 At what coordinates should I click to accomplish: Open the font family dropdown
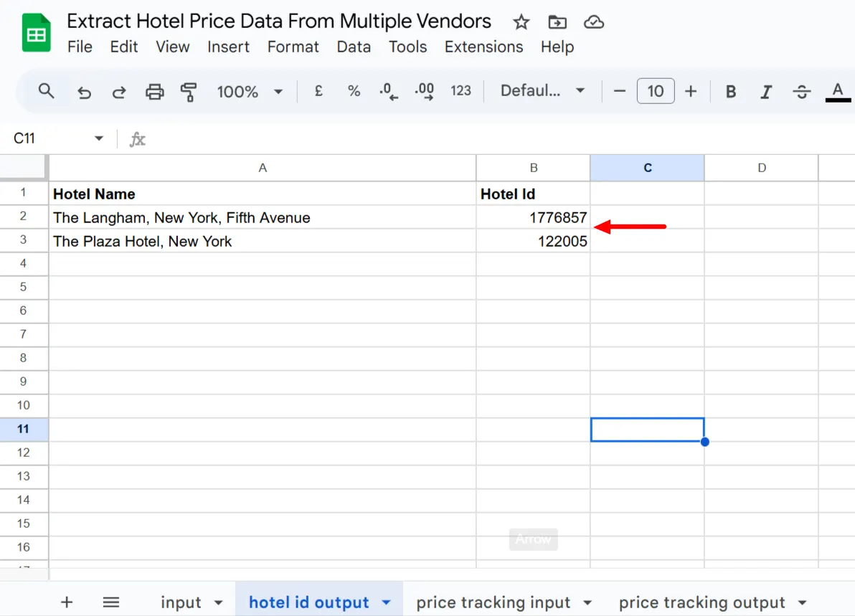tap(542, 90)
